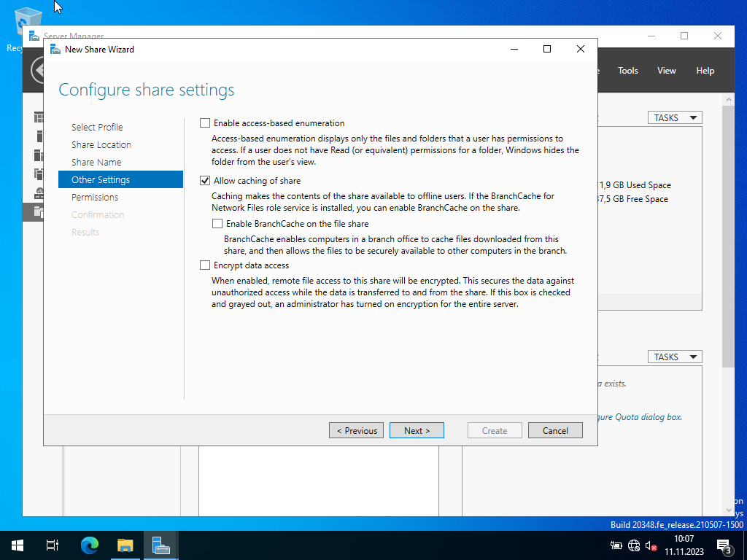This screenshot has height=560, width=747.
Task: Open the upper TASKS dropdown
Action: pyautogui.click(x=674, y=117)
